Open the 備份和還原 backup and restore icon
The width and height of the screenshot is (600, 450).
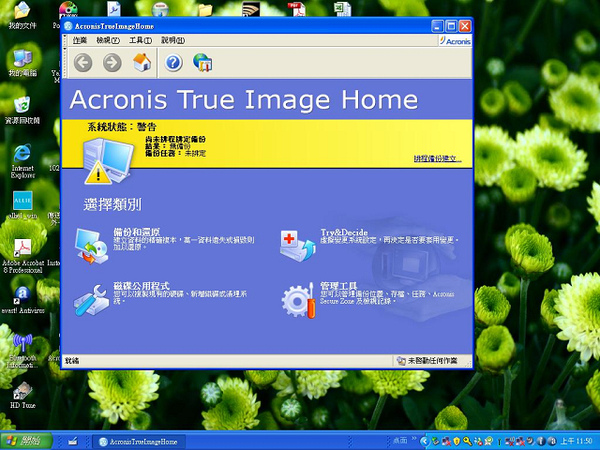click(x=91, y=246)
